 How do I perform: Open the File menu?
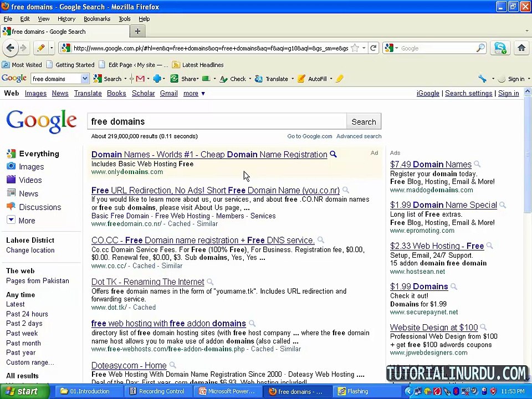[8, 19]
